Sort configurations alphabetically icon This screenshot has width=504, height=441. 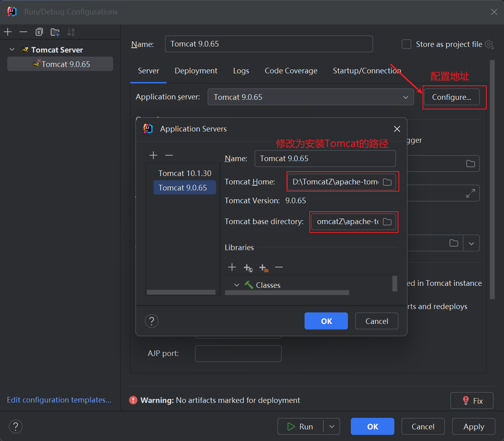point(71,32)
